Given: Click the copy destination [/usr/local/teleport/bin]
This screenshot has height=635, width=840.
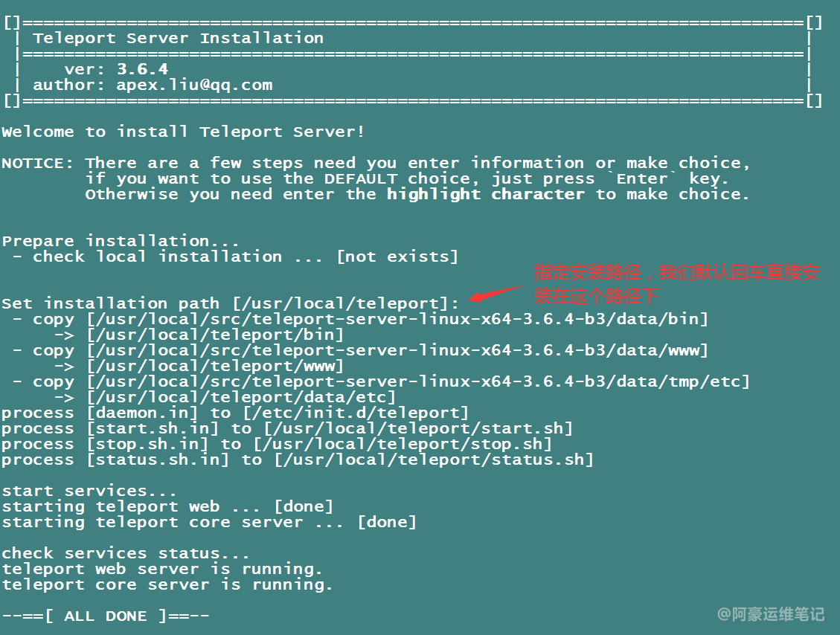Looking at the screenshot, I should click(x=215, y=335).
